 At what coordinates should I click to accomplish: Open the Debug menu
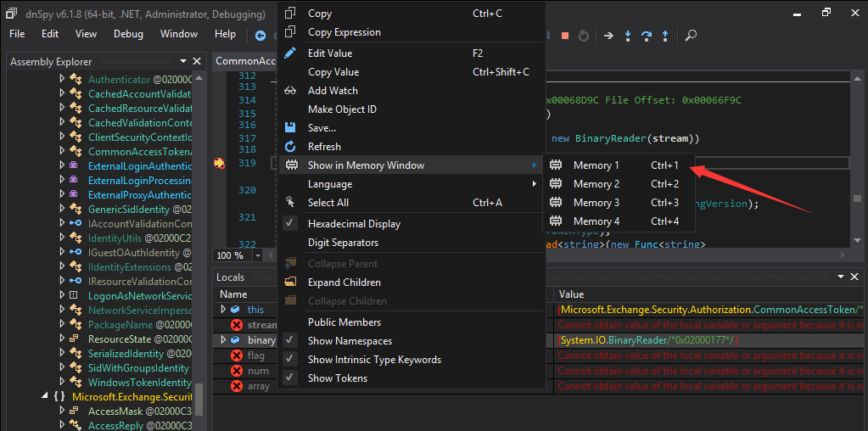click(128, 34)
